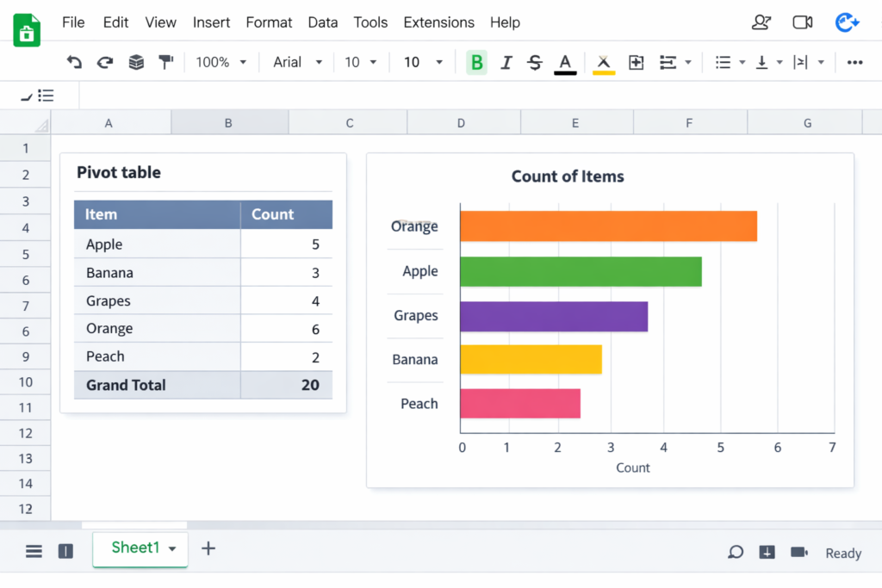The height and width of the screenshot is (588, 882).
Task: Open the Arial font dropdown
Action: tap(297, 62)
